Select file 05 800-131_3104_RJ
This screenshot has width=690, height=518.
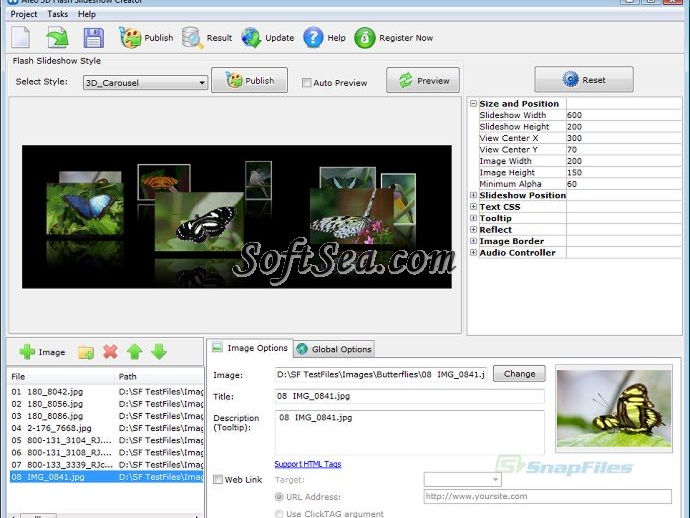click(x=107, y=440)
